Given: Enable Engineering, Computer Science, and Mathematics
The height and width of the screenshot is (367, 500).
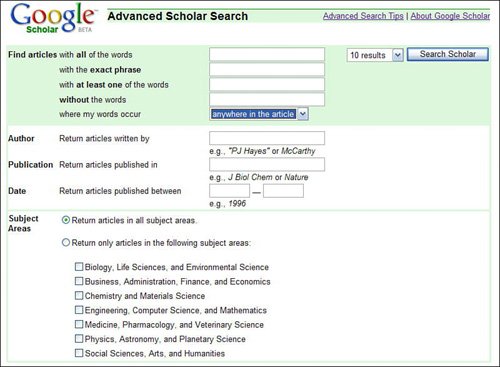Looking at the screenshot, I should pyautogui.click(x=79, y=310).
